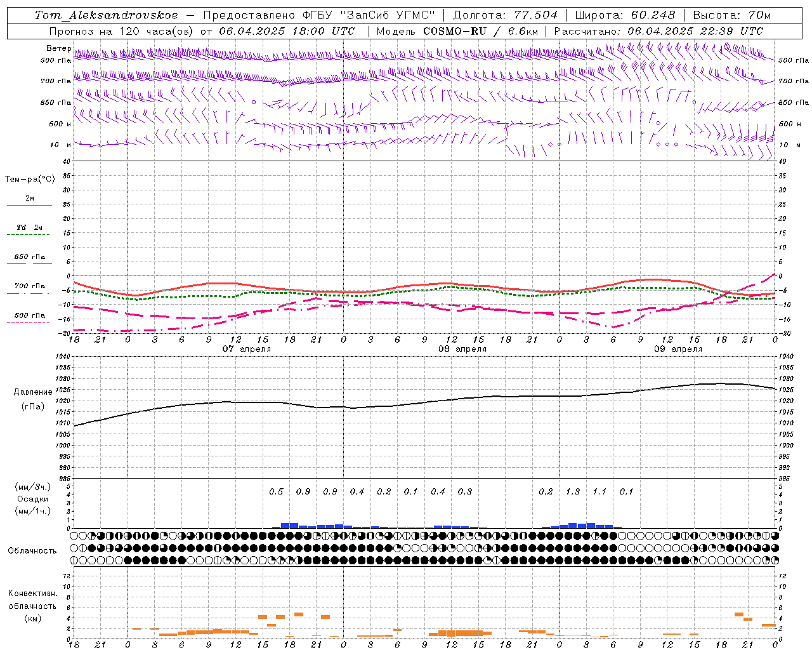
Task: Click the Тем-ра(°C) axis title
Action: 30,180
